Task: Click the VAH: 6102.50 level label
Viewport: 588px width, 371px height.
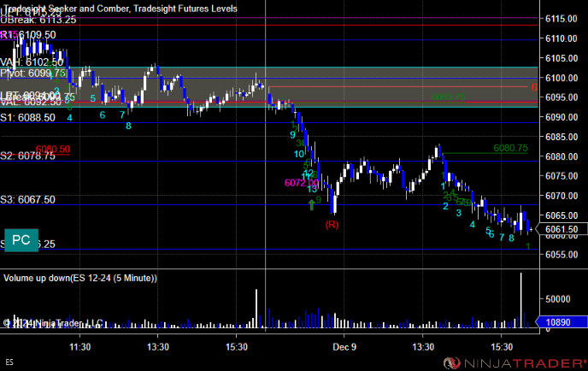Action: [x=32, y=62]
